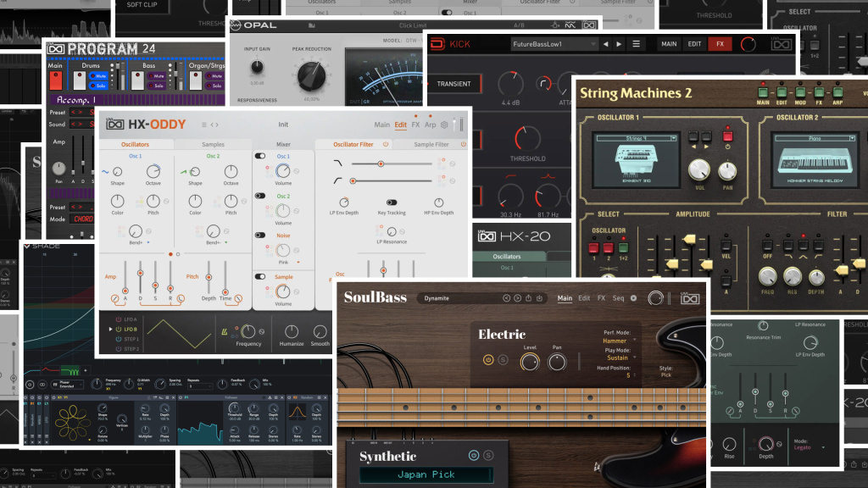Viewport: 868px width, 488px height.
Task: Click String Machines 2 ARP button
Action: click(838, 92)
